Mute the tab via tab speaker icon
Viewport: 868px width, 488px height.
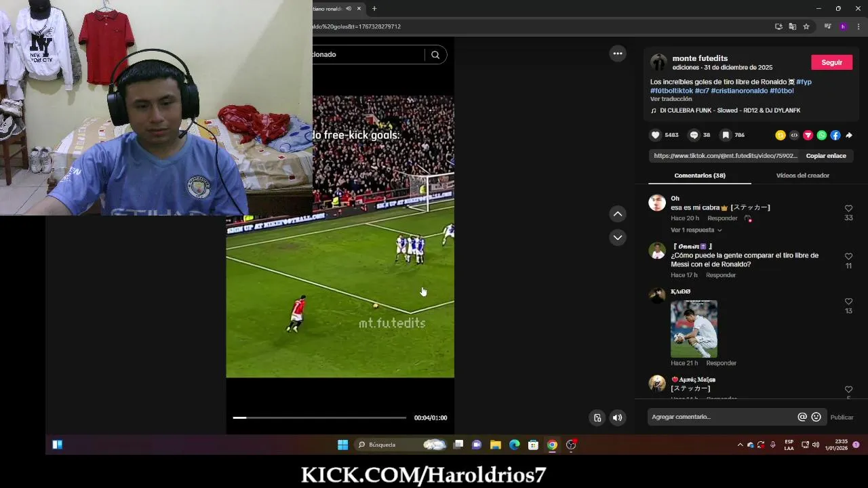pos(349,9)
